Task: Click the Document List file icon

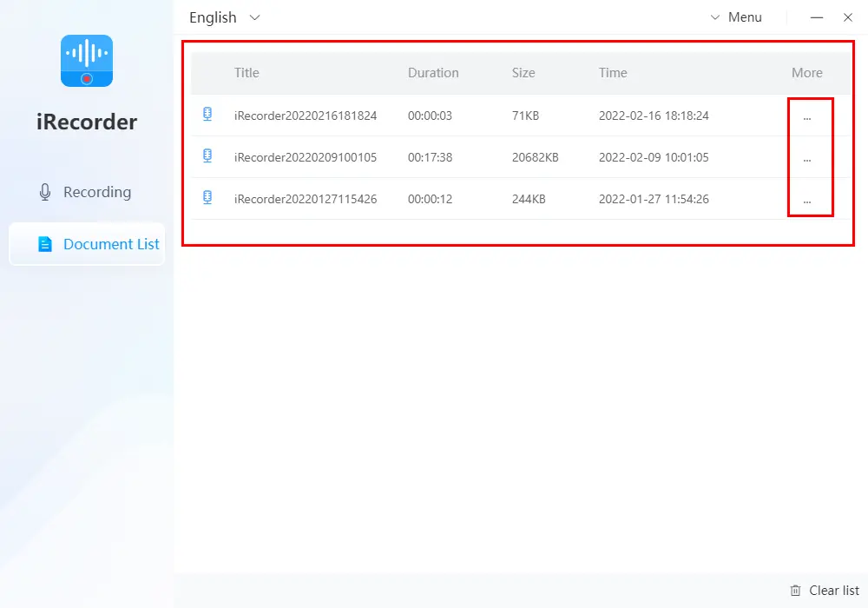Action: coord(45,244)
